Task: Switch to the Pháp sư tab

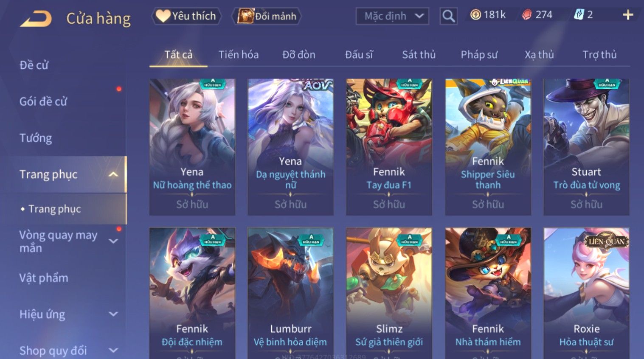Action: point(479,54)
